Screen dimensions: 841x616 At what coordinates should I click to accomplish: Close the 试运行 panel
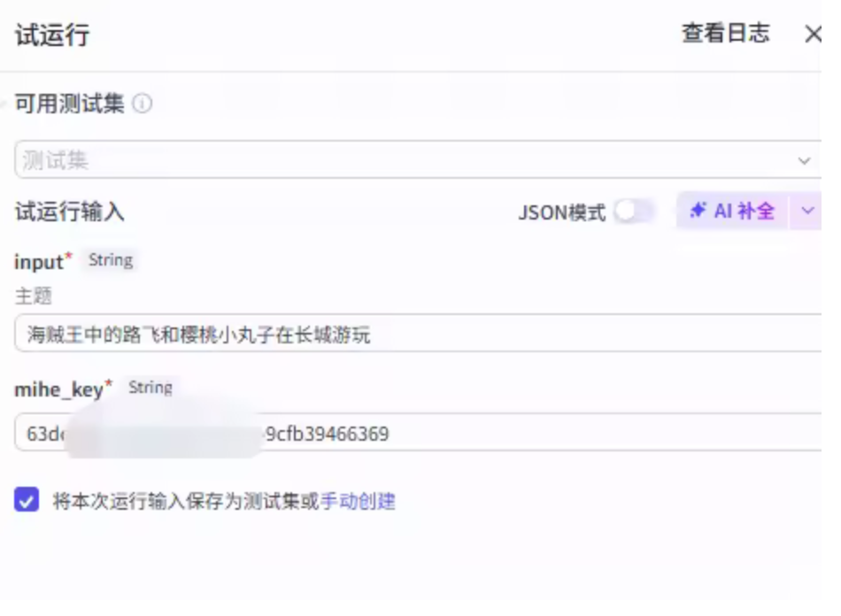click(812, 35)
